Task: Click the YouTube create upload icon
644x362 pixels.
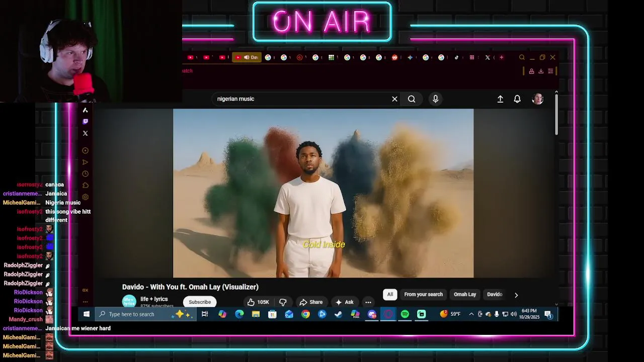Action: pyautogui.click(x=500, y=99)
